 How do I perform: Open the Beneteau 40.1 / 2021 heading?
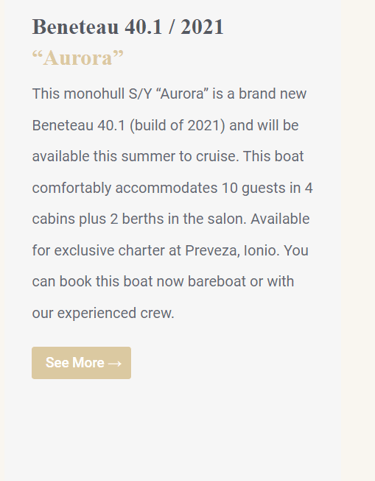click(x=128, y=27)
